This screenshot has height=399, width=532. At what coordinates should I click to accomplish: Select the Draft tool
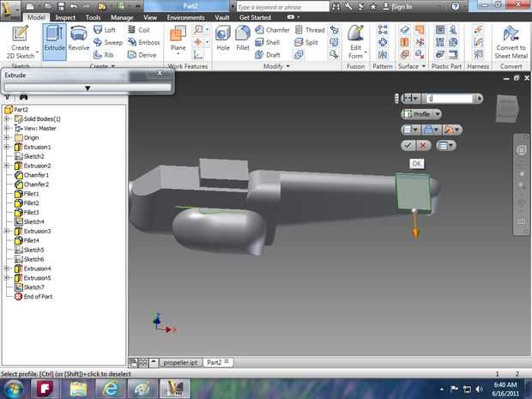[x=268, y=55]
